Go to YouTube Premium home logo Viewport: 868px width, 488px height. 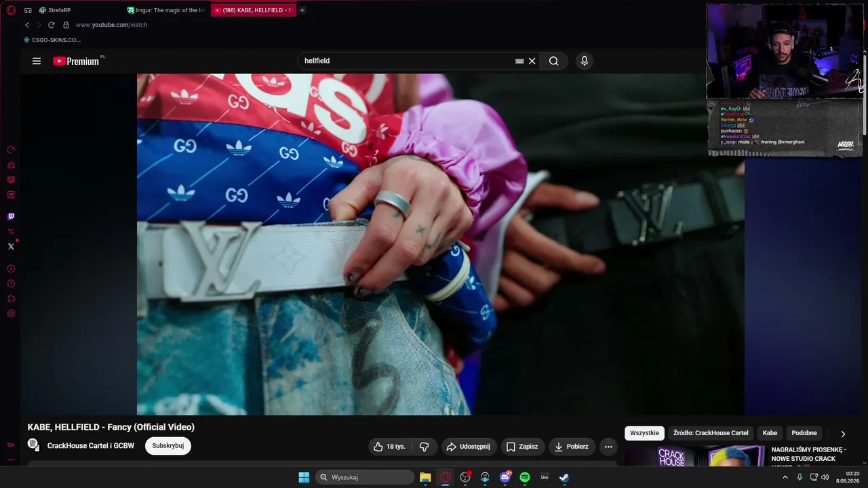tap(77, 61)
